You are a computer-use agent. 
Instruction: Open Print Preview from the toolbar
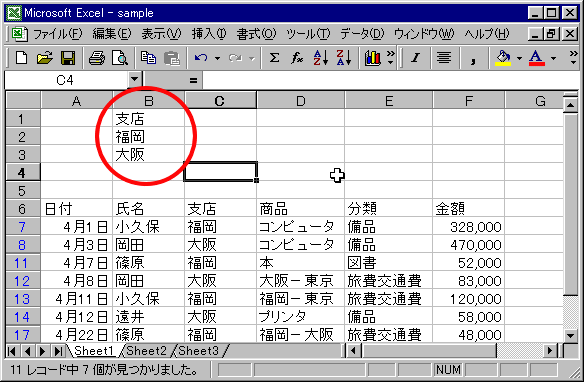(x=120, y=58)
